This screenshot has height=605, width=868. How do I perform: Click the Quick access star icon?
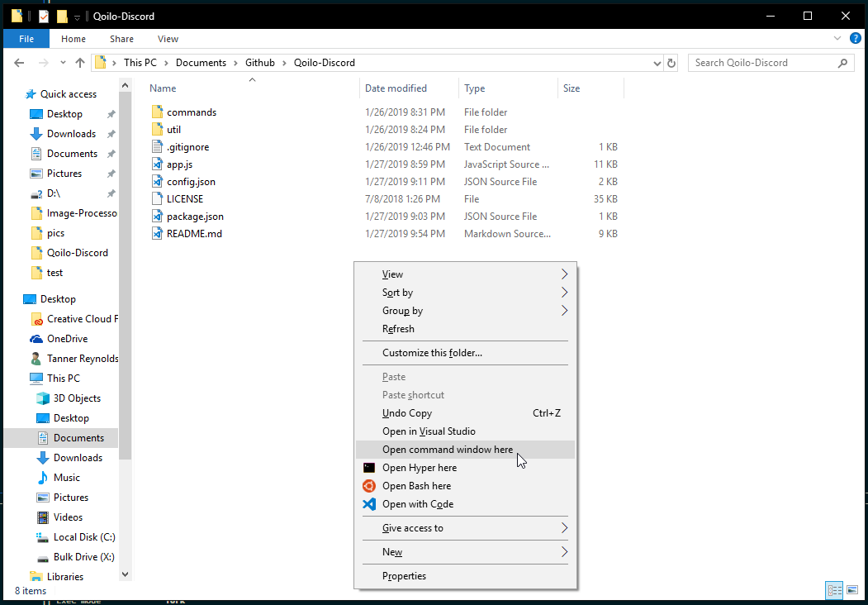click(x=31, y=94)
